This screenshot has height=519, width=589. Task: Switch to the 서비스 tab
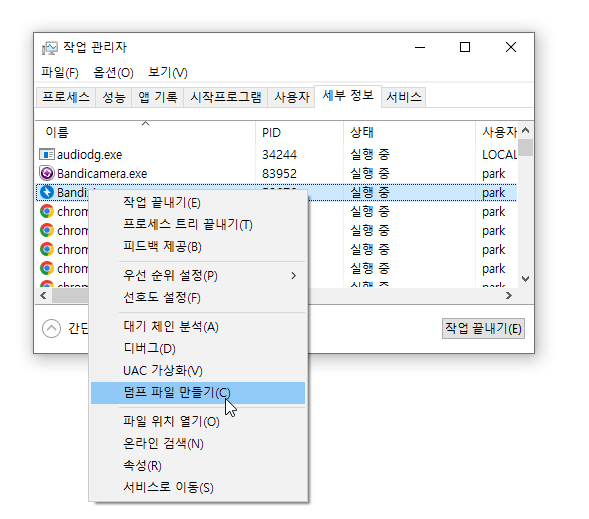coord(404,97)
